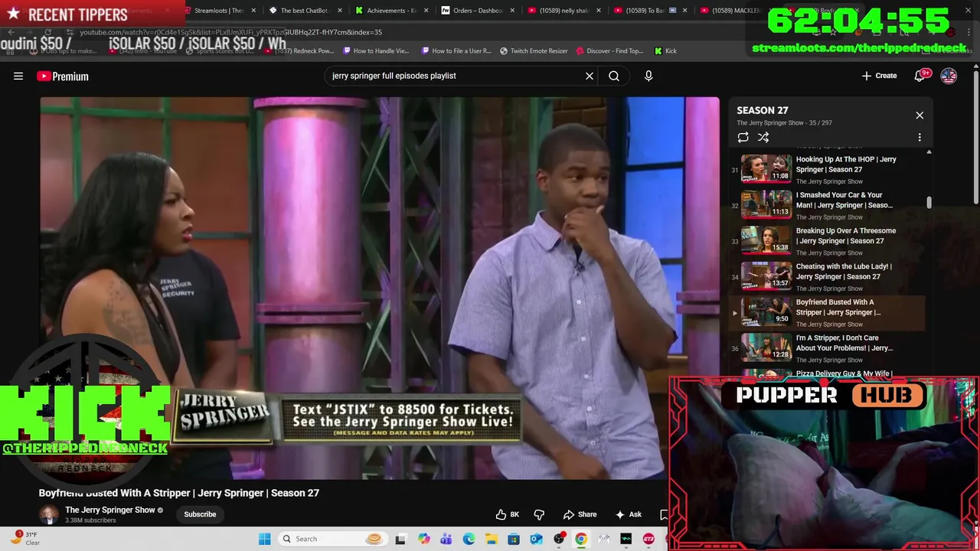The height and width of the screenshot is (551, 980).
Task: Clear the search query with the X
Action: point(590,76)
